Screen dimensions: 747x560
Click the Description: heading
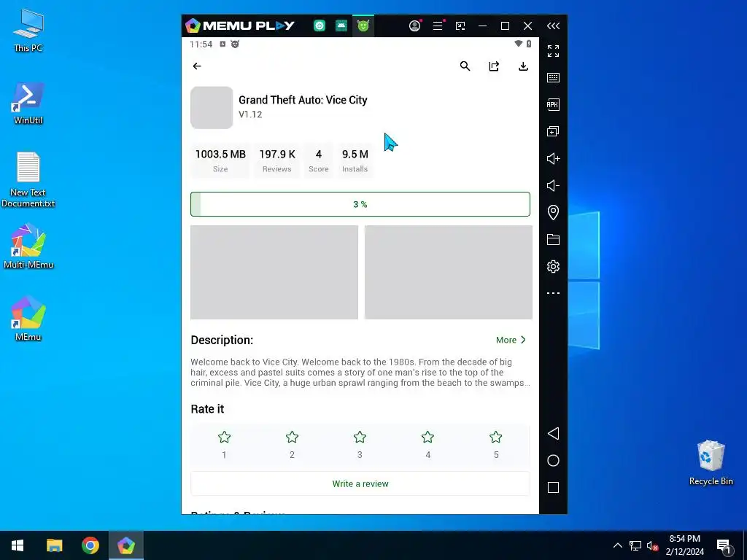[222, 340]
